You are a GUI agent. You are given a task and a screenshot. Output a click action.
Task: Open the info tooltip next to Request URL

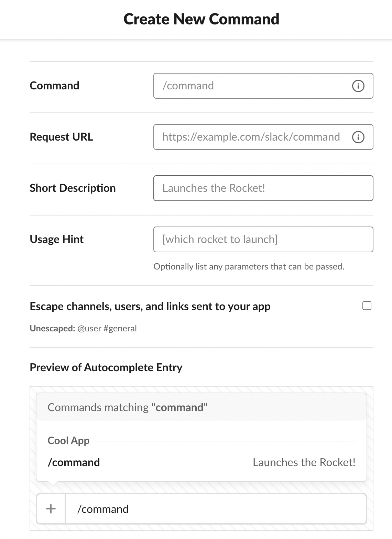(x=358, y=137)
